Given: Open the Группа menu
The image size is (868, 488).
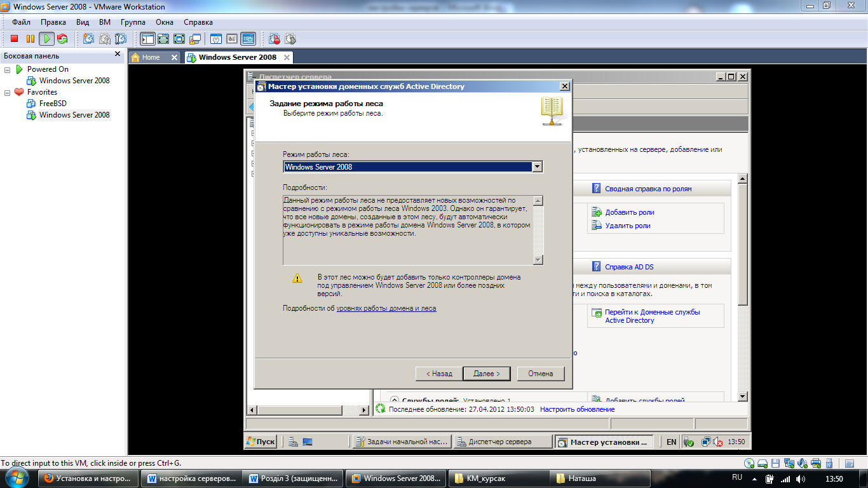Looking at the screenshot, I should [x=133, y=22].
